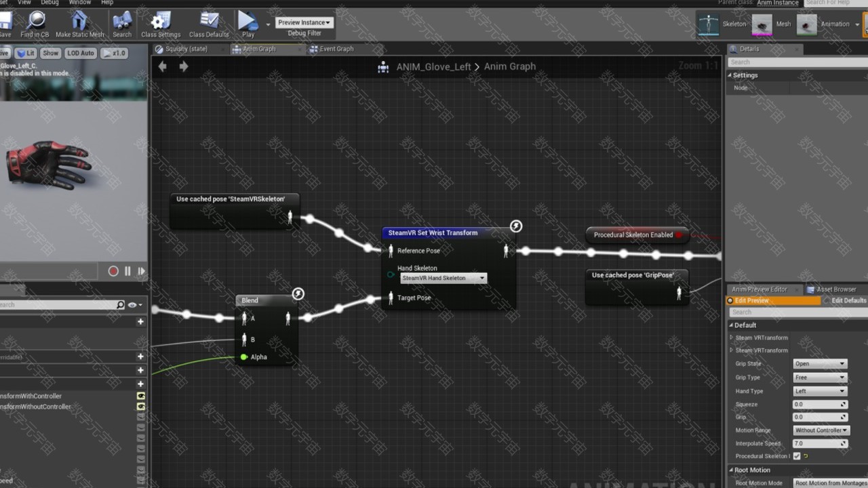868x488 pixels.
Task: Open the Window menu
Action: [80, 3]
